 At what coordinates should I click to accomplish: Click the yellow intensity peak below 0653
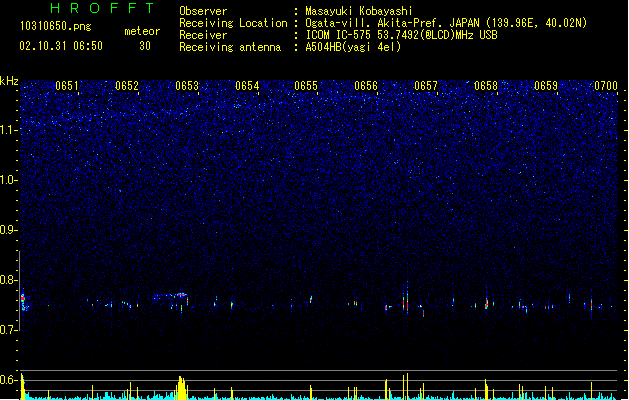point(181,388)
